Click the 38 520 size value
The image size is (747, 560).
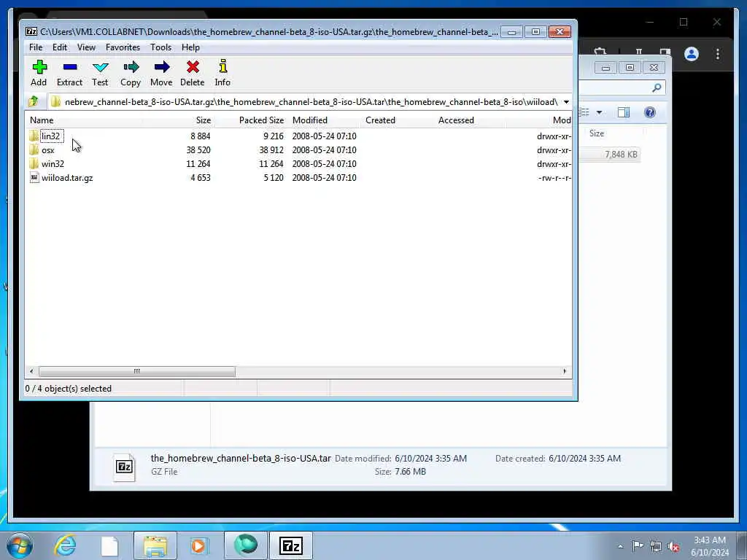[198, 150]
